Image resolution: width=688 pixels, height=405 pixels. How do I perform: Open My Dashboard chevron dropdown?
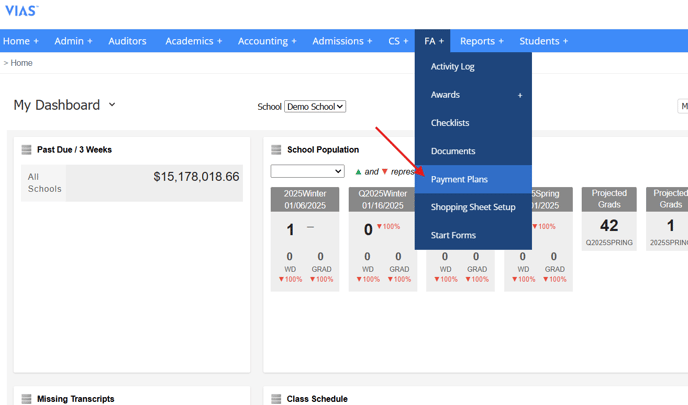pyautogui.click(x=112, y=105)
